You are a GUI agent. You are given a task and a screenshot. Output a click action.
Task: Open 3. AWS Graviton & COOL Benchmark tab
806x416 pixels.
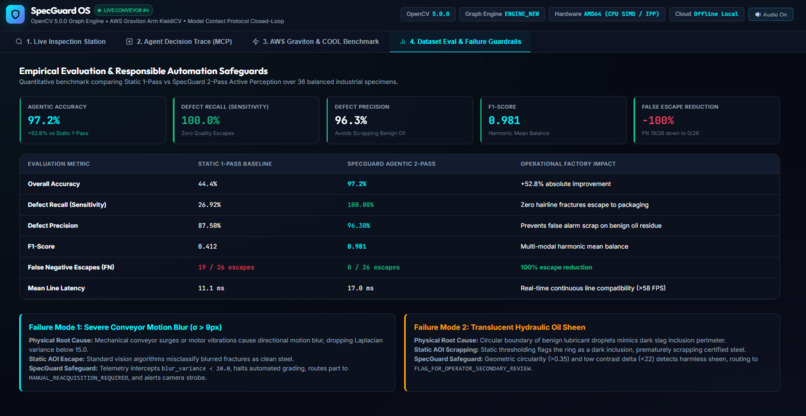pos(316,42)
